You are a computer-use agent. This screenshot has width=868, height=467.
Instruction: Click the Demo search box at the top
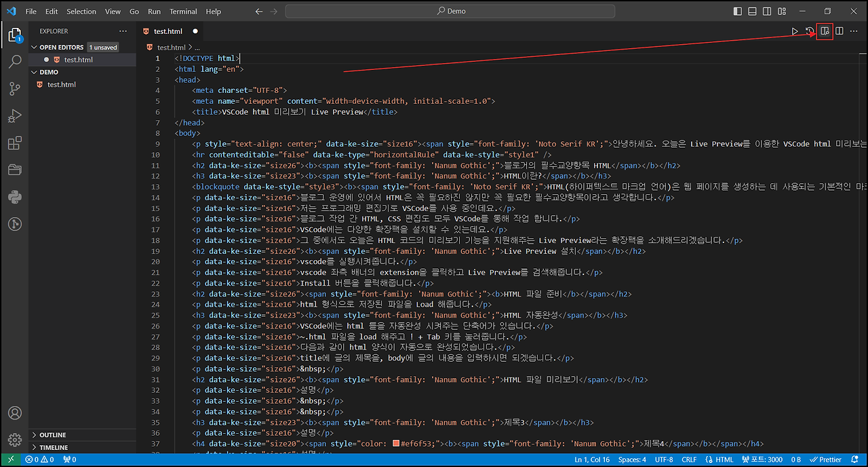(450, 11)
